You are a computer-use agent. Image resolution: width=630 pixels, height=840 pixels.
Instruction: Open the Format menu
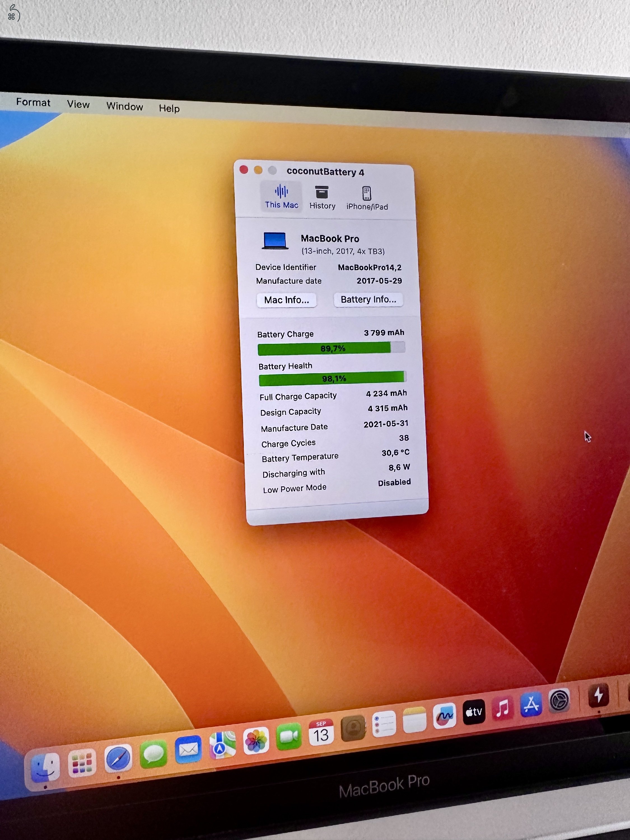[33, 102]
